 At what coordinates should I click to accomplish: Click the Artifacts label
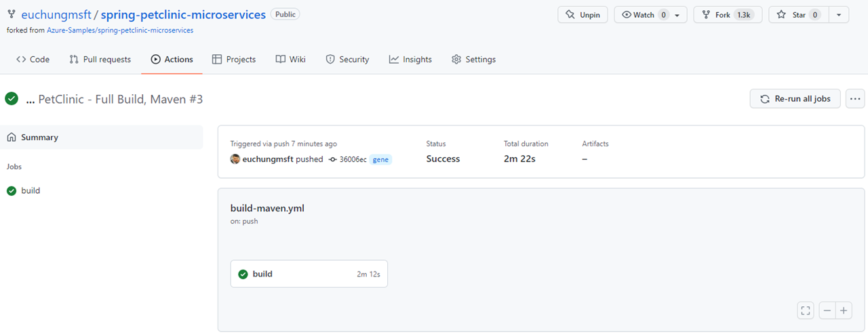pyautogui.click(x=595, y=144)
